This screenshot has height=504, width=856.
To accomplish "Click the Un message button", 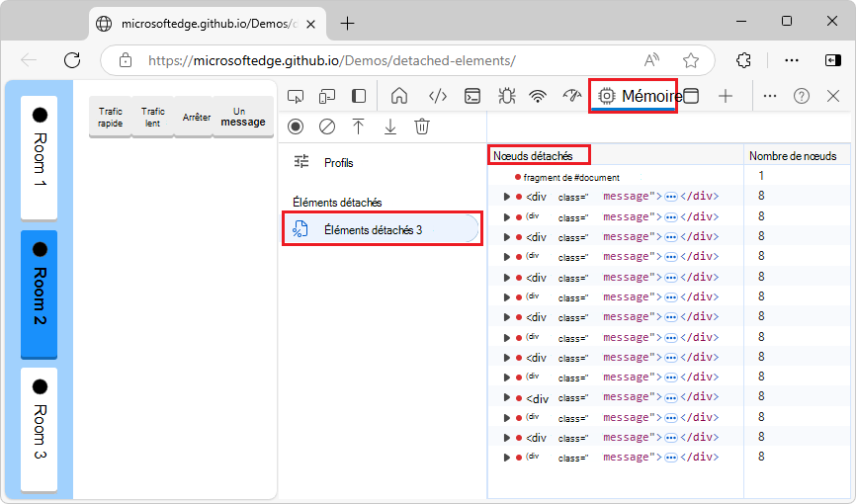I will pyautogui.click(x=243, y=117).
